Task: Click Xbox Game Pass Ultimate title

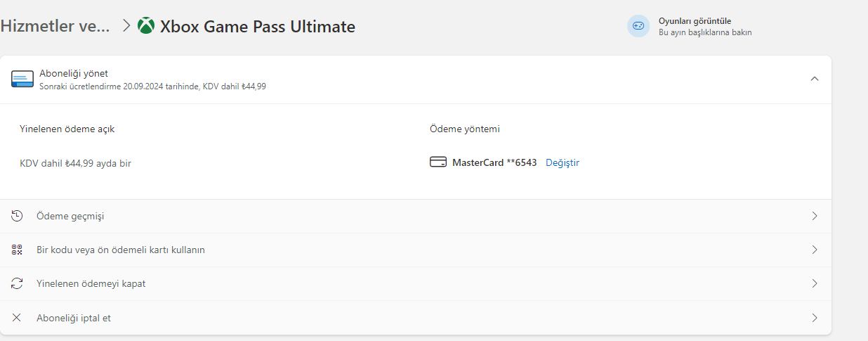Action: (258, 27)
